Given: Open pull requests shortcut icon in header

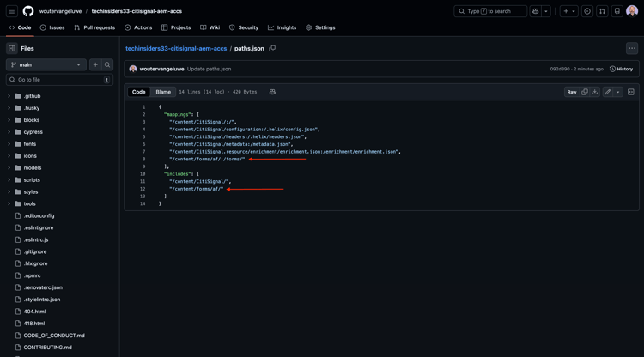Looking at the screenshot, I should (x=602, y=11).
